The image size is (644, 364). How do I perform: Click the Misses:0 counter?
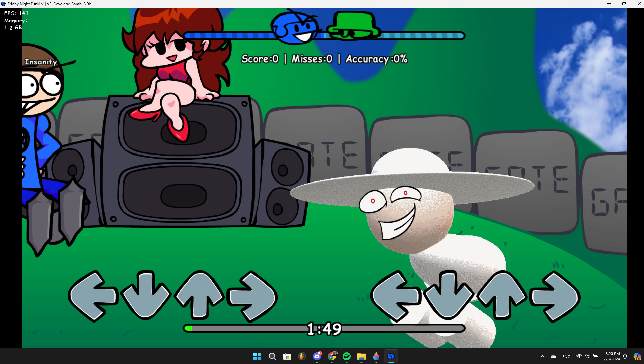tap(312, 59)
